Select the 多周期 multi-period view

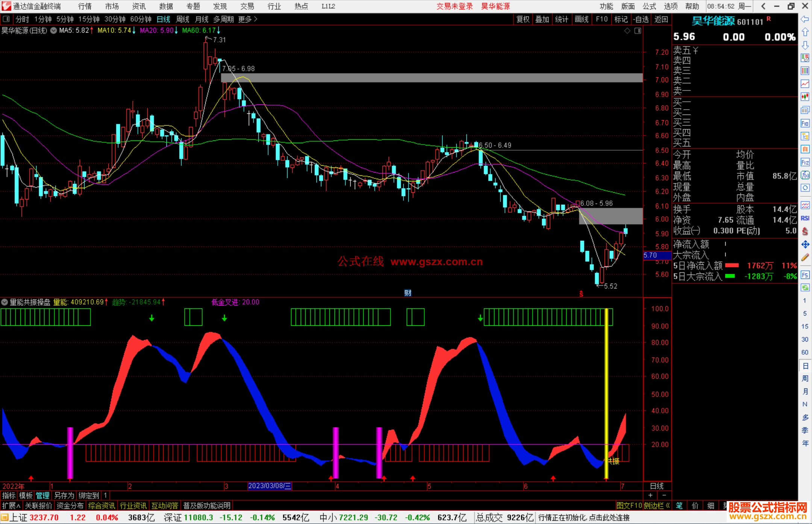coord(223,19)
